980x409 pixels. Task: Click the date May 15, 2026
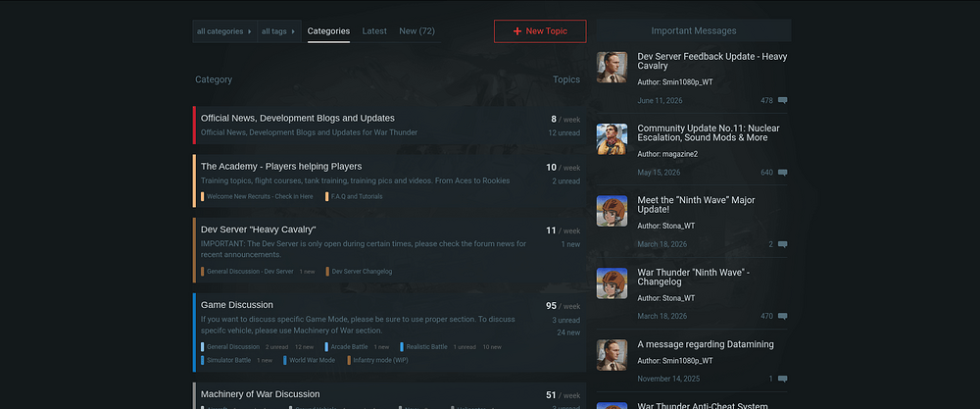659,173
